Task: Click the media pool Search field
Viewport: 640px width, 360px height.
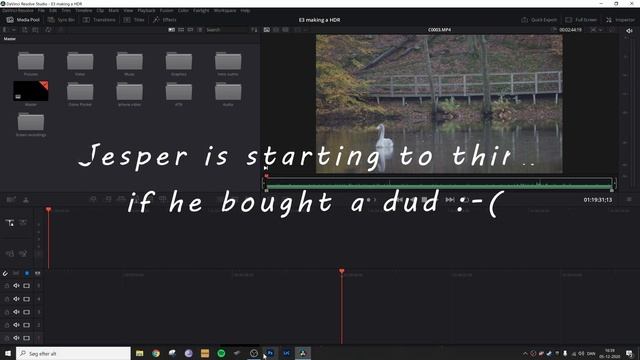Action: click(x=226, y=30)
